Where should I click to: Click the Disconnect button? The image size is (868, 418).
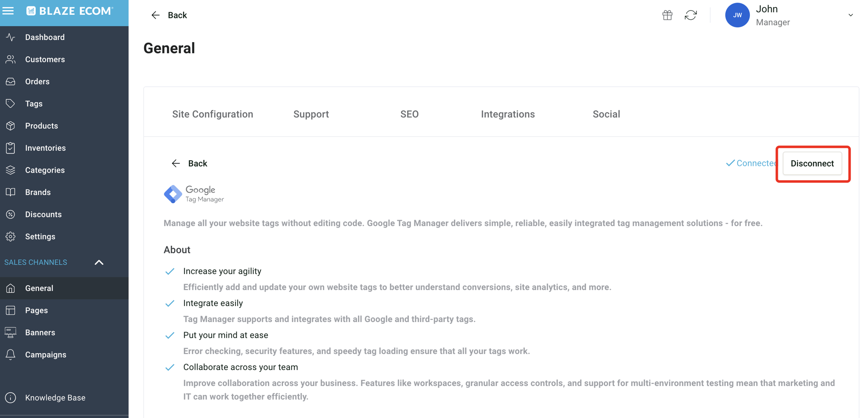pyautogui.click(x=812, y=163)
